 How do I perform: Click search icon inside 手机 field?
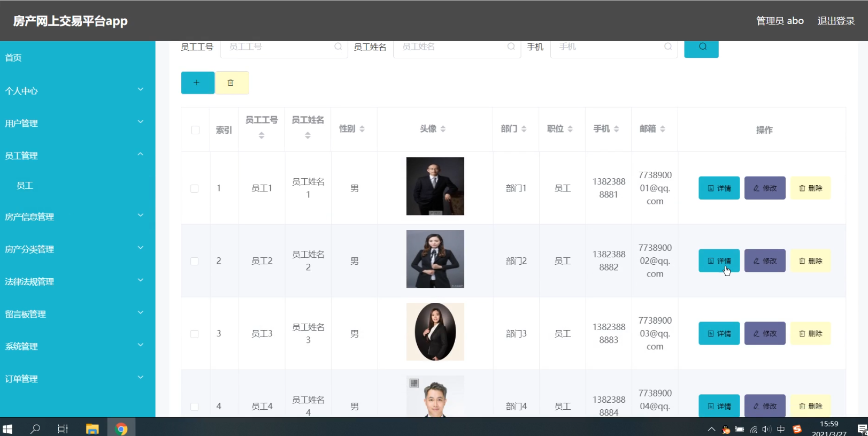click(668, 47)
